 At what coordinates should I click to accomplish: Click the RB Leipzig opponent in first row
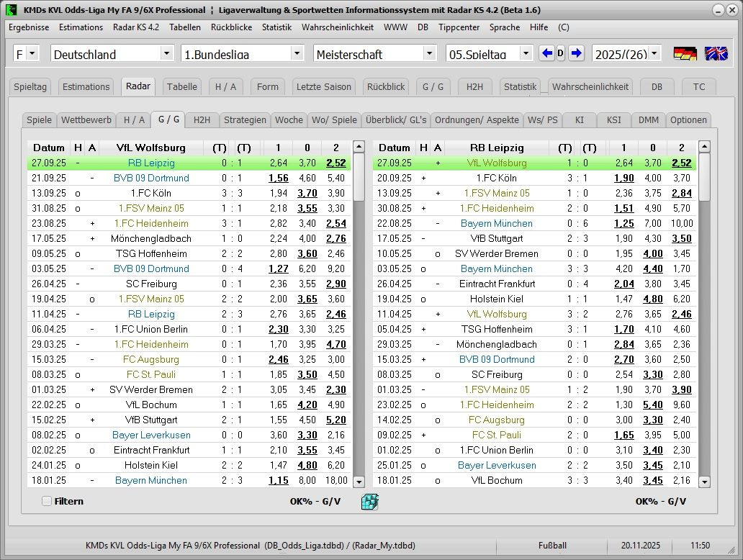click(151, 163)
